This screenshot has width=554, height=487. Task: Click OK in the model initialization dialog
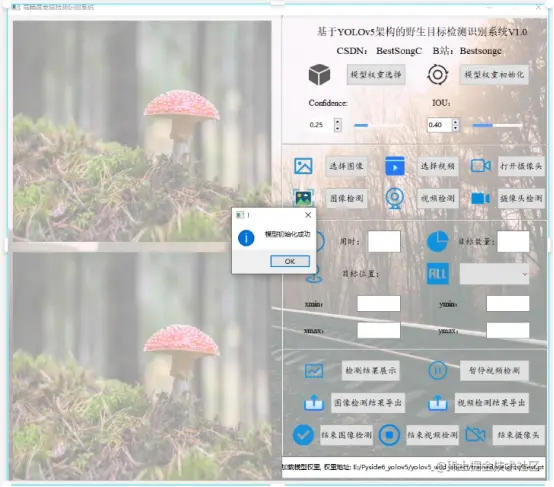(290, 261)
